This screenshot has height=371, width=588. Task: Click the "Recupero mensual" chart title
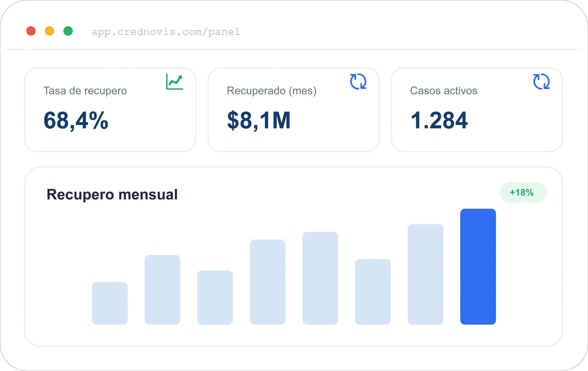[x=112, y=195]
